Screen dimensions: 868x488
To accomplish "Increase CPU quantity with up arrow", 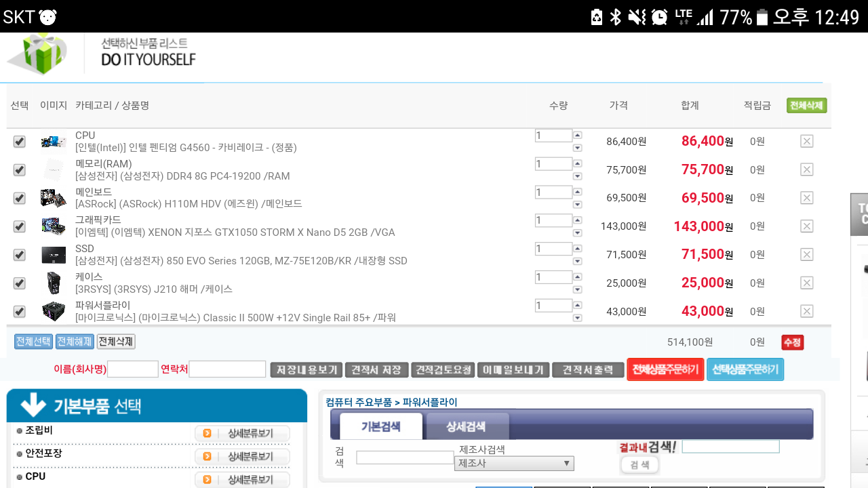I will click(578, 135).
